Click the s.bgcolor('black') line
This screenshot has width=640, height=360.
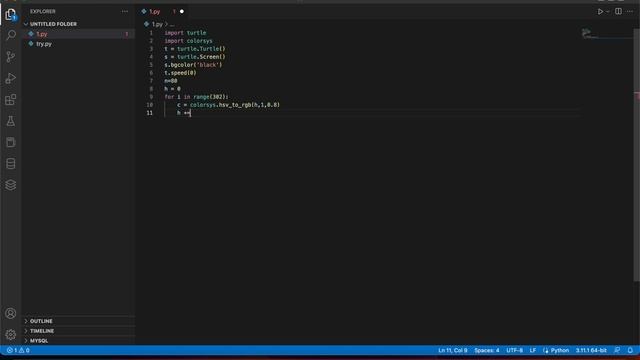pos(193,64)
